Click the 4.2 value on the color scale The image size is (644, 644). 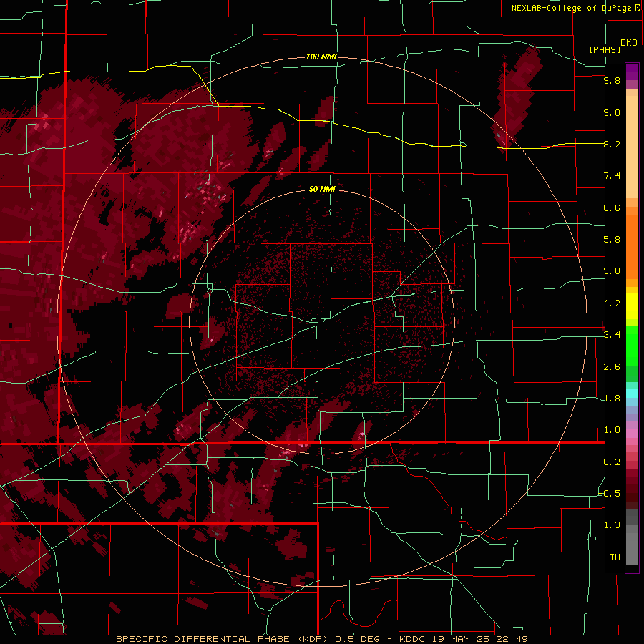612,303
